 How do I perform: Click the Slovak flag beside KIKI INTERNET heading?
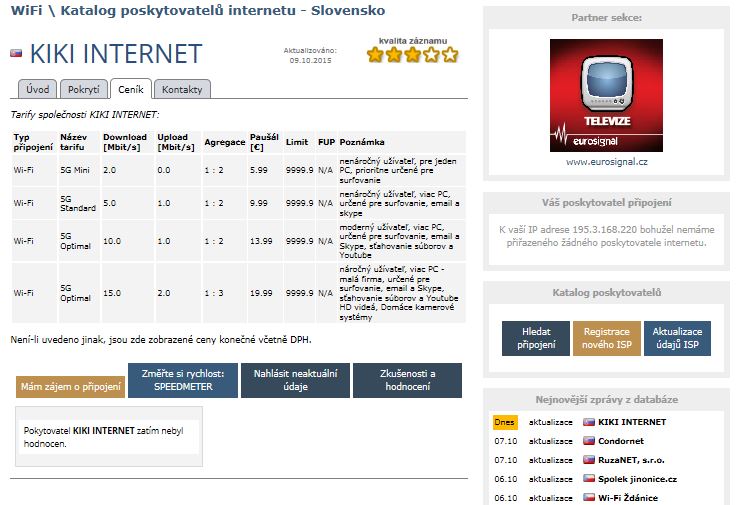click(x=16, y=53)
